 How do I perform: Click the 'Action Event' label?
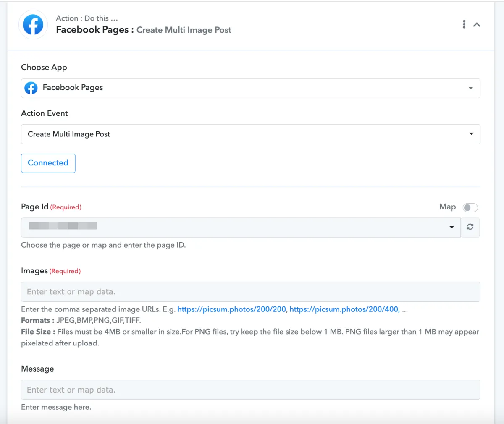pyautogui.click(x=45, y=113)
